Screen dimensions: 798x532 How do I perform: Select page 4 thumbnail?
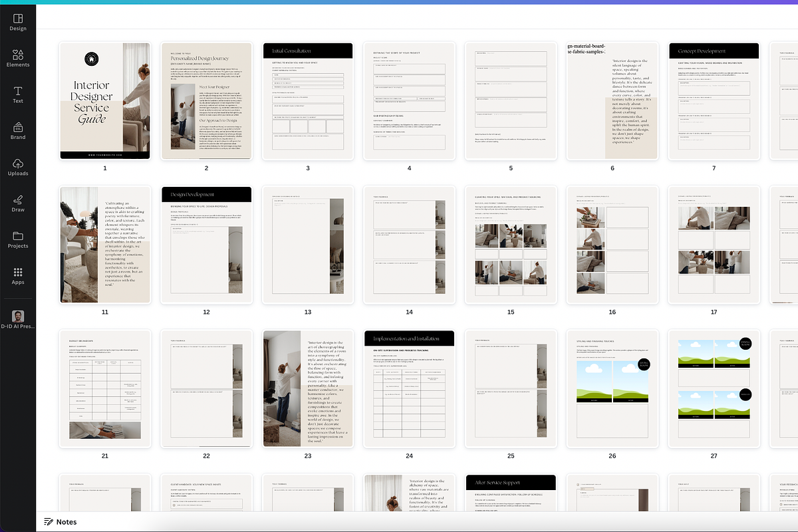[409, 101]
